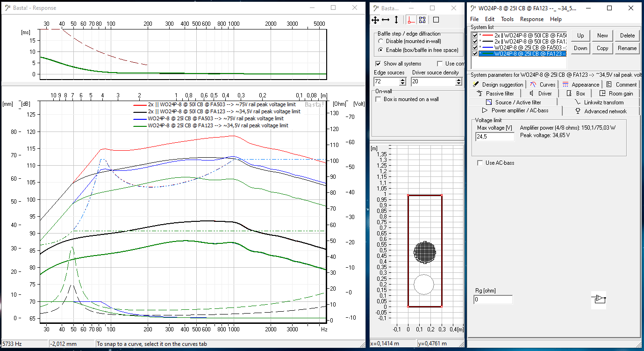The image size is (644, 351).
Task: Select the hatched driver circle on the baffle
Action: coord(424,252)
